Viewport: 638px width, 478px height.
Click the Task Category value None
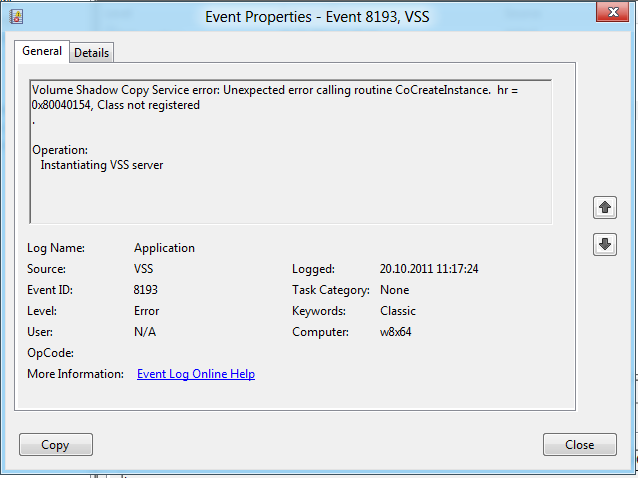tap(394, 290)
